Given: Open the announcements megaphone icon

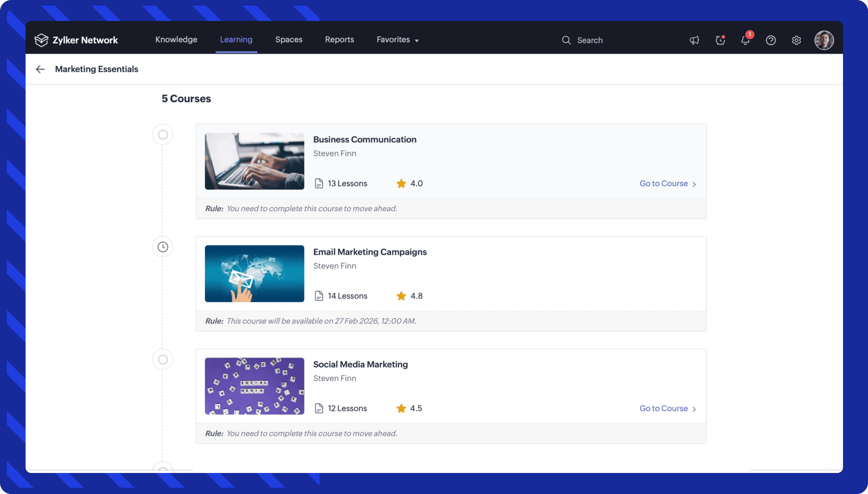Looking at the screenshot, I should coord(694,40).
